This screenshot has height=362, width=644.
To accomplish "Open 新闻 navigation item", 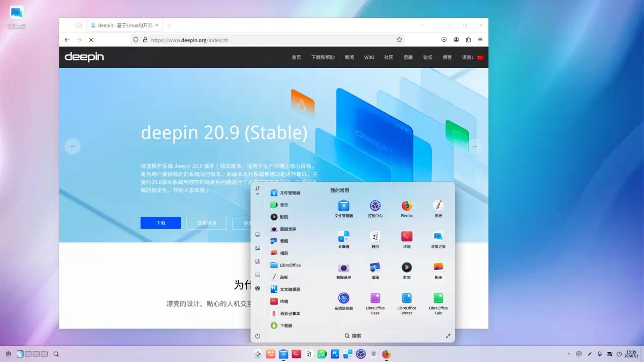I will [349, 57].
